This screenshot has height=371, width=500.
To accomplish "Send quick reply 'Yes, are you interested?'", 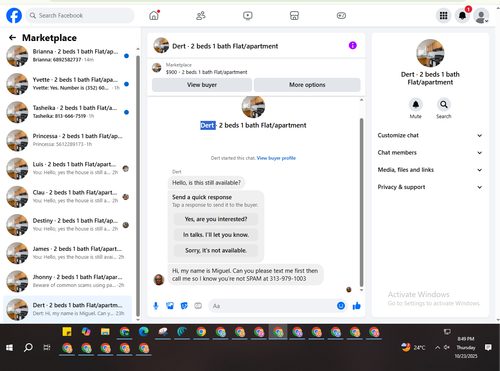I will (216, 219).
